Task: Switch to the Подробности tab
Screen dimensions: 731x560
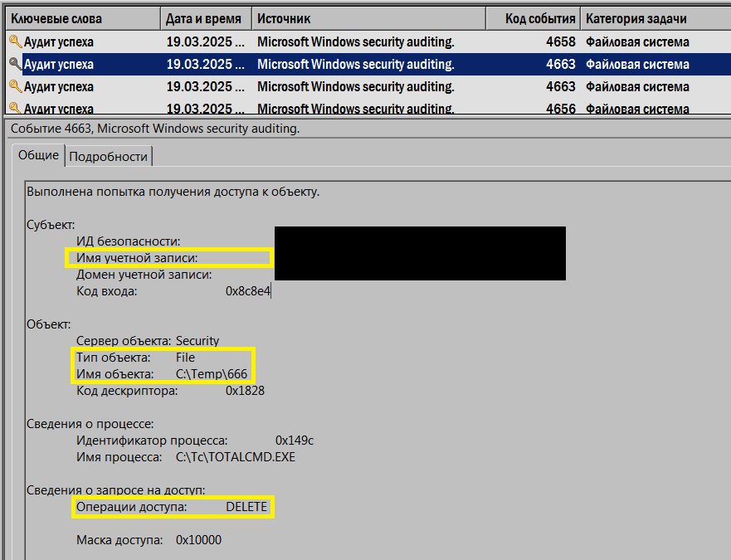Action: click(x=108, y=157)
